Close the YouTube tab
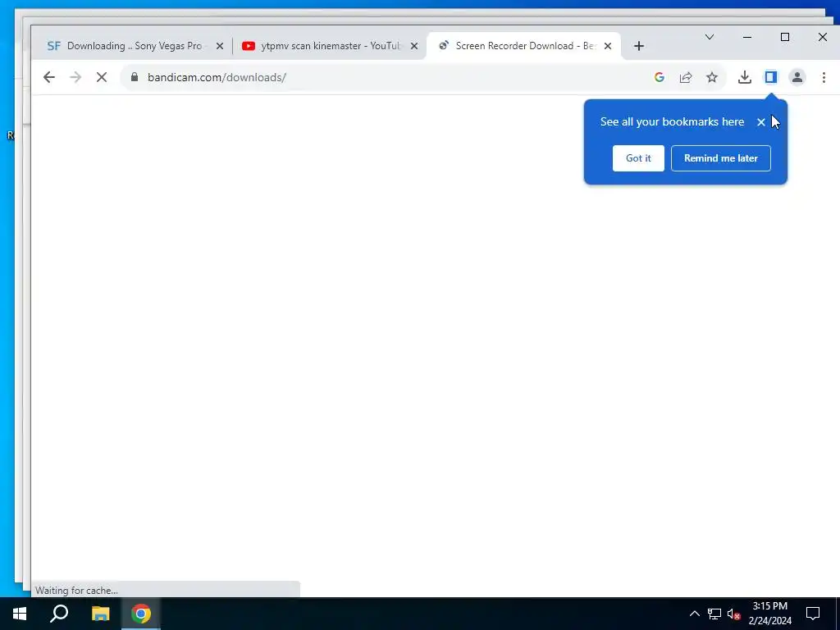 (414, 46)
